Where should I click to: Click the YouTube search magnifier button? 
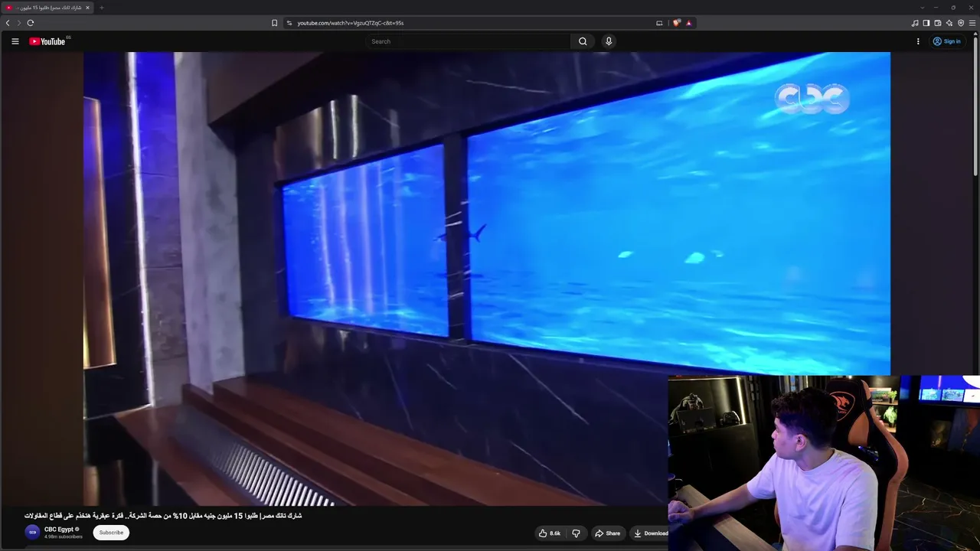click(x=583, y=41)
